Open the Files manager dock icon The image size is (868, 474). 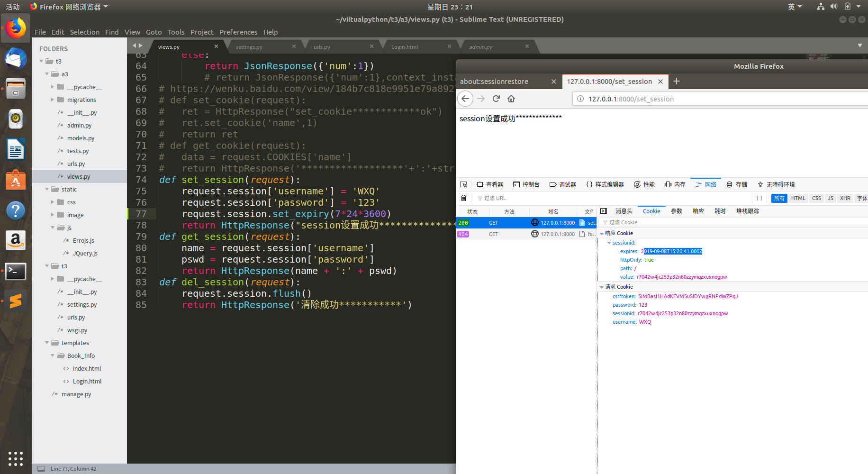coord(16,89)
